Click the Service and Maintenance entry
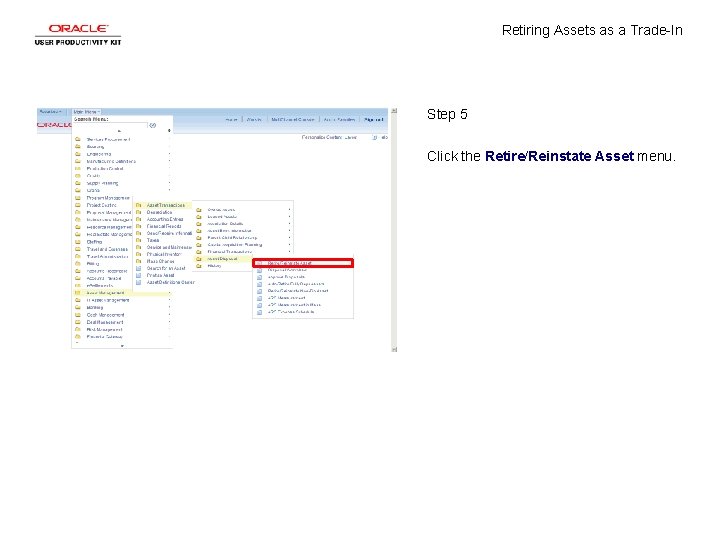The height and width of the screenshot is (540, 720). (169, 247)
